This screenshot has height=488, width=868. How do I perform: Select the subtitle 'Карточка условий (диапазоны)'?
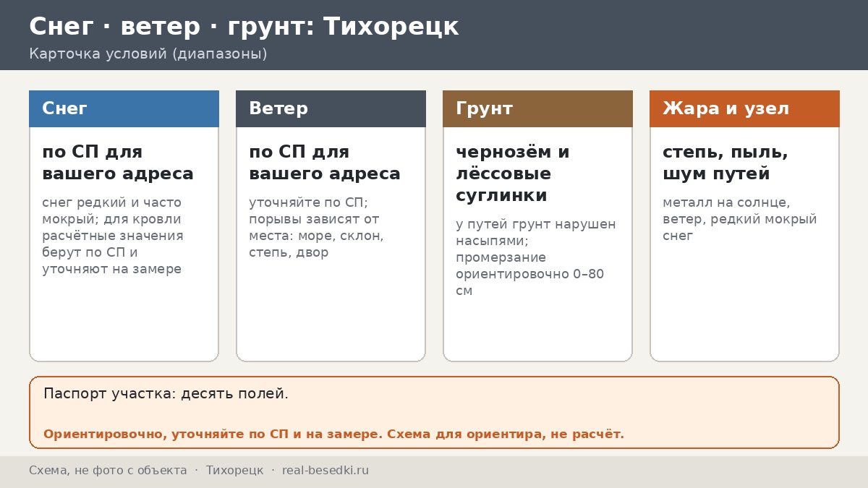coord(148,54)
